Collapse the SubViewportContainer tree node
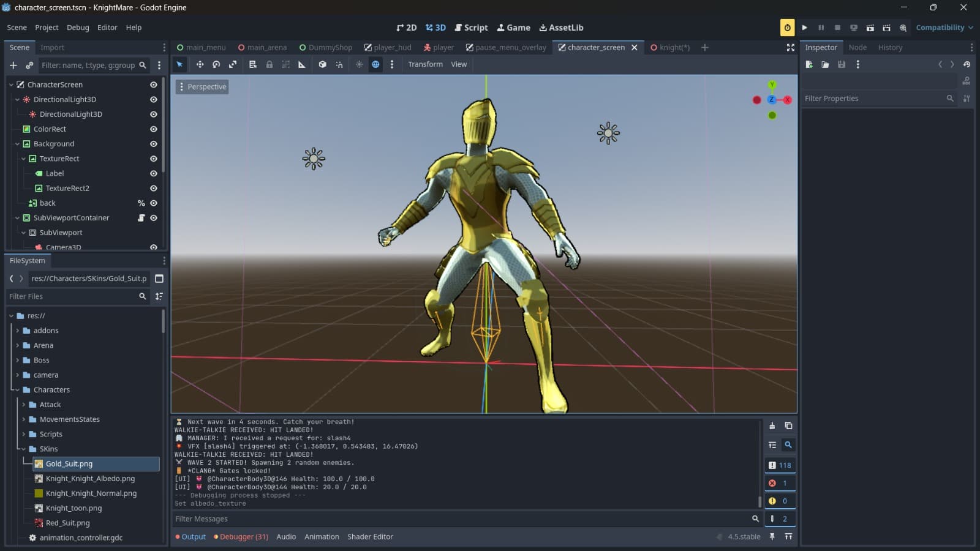Viewport: 980px width, 551px height. [x=17, y=218]
